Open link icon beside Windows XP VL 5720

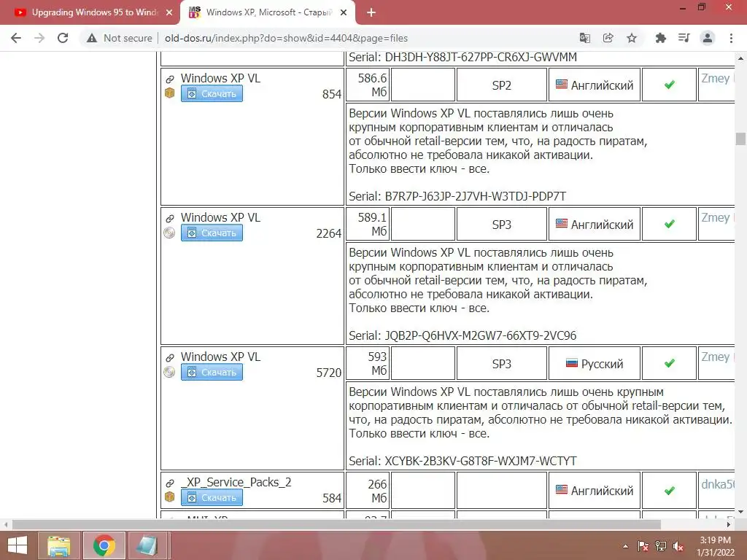[169, 357]
